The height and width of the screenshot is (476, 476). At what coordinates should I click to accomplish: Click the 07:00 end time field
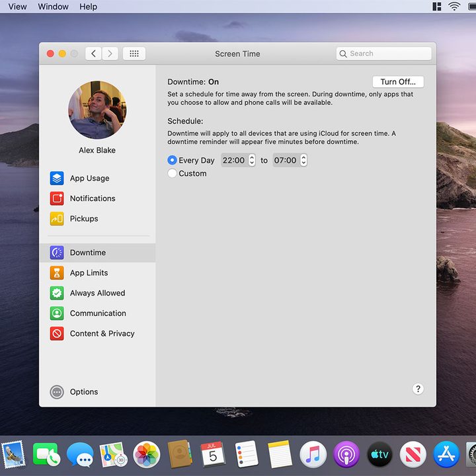(x=286, y=160)
